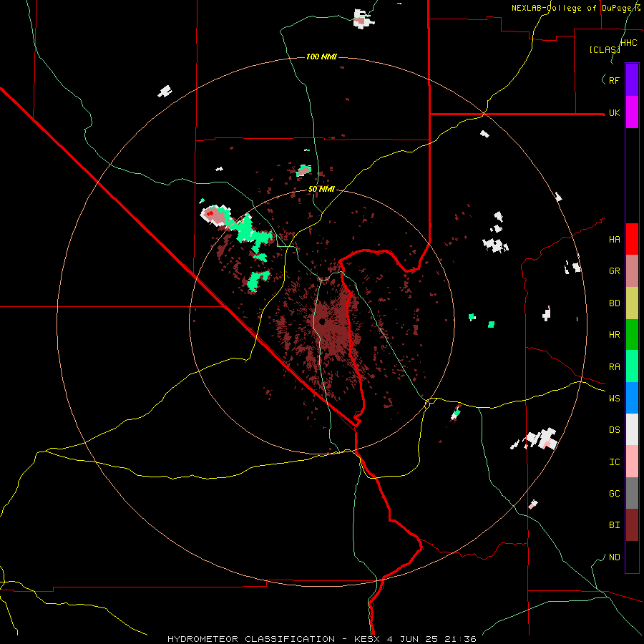
Task: Click the 'HHC' product code text
Action: point(629,43)
